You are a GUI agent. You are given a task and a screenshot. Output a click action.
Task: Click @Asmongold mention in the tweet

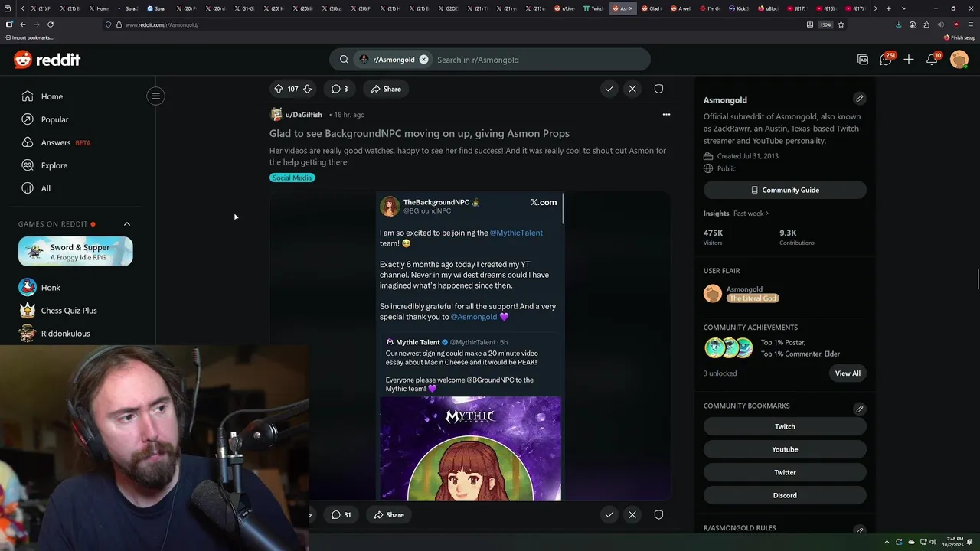pos(474,317)
